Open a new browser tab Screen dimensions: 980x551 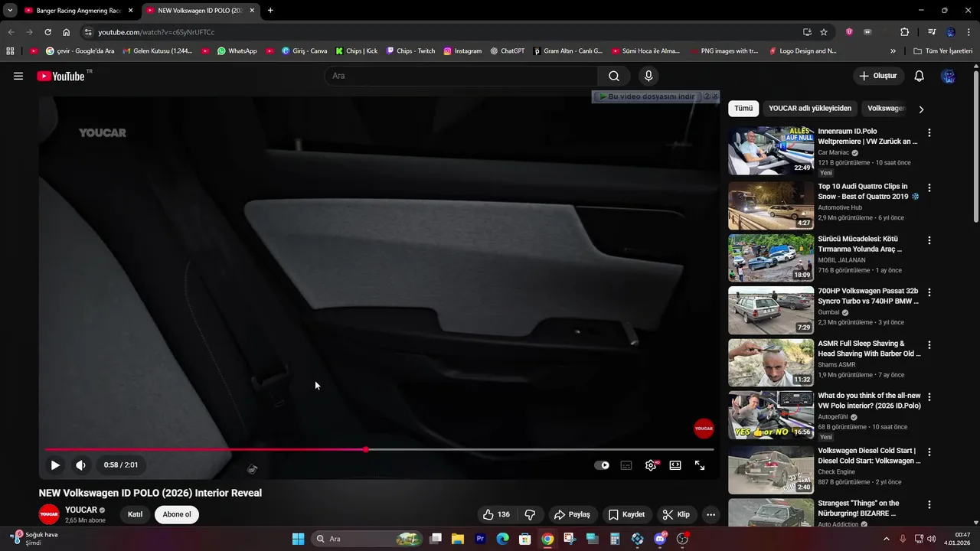point(270,11)
